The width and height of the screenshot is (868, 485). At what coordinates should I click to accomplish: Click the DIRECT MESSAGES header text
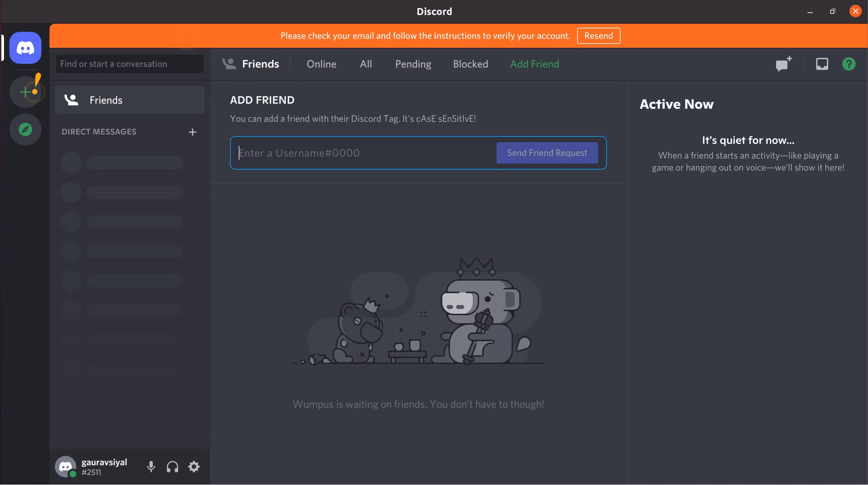(99, 132)
